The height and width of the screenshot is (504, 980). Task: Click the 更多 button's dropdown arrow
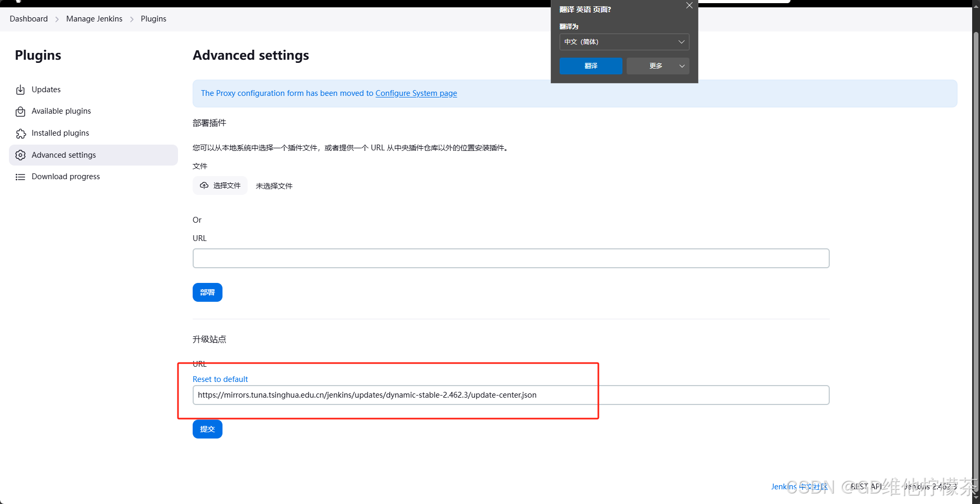pos(682,66)
